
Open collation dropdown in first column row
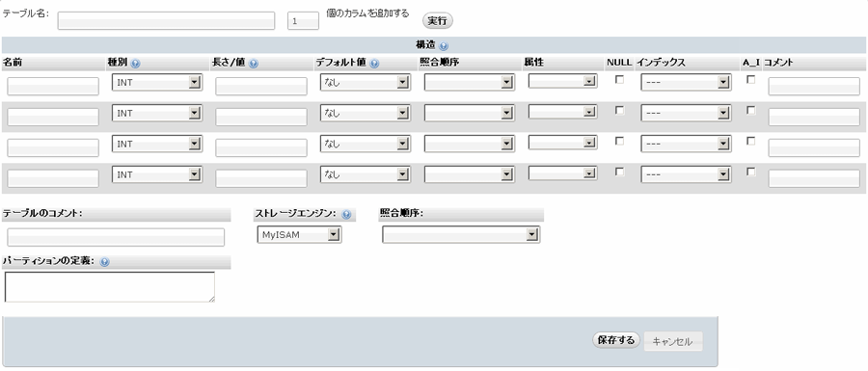[470, 82]
